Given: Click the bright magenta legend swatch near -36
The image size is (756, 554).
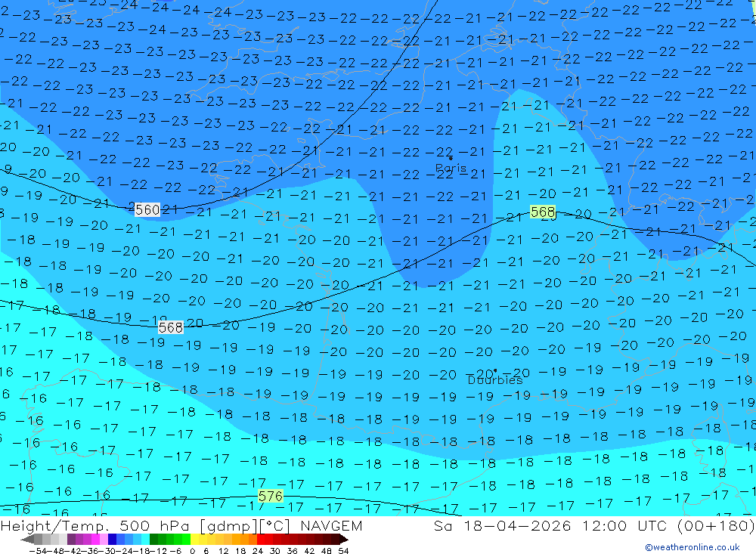Looking at the screenshot, I should tap(95, 539).
